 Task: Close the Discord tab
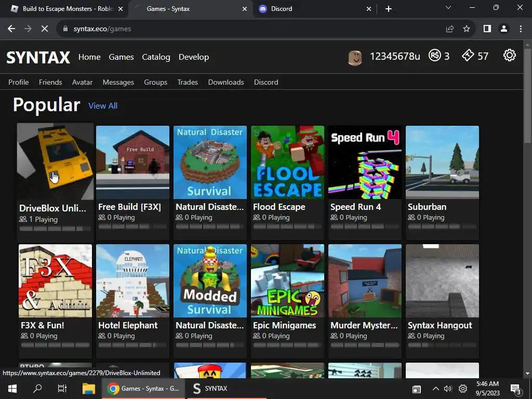[x=369, y=9]
